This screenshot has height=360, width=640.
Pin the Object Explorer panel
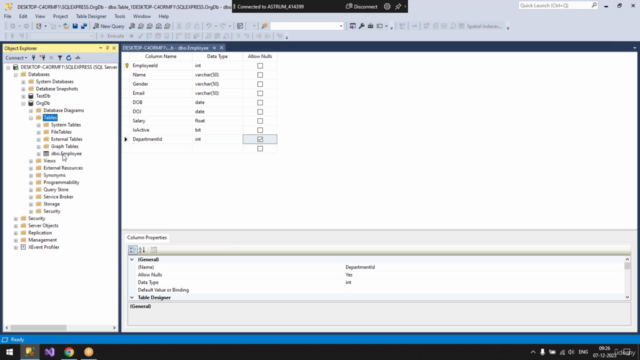[107, 48]
